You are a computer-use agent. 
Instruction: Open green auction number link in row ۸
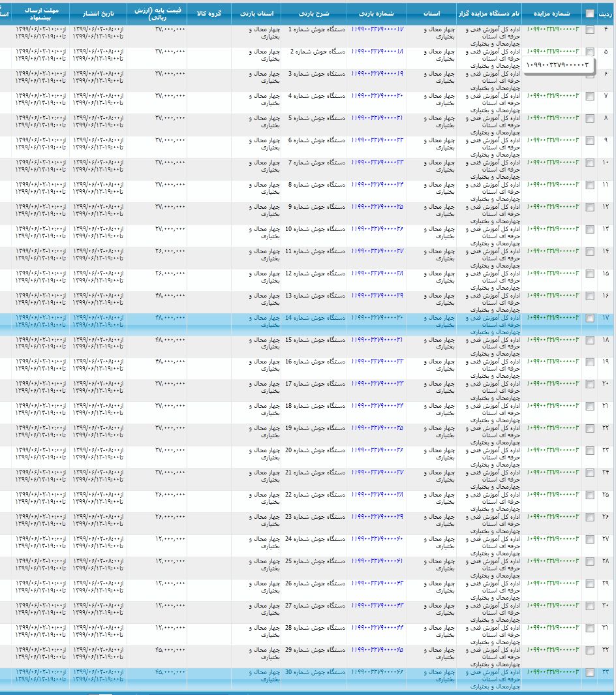(x=552, y=118)
